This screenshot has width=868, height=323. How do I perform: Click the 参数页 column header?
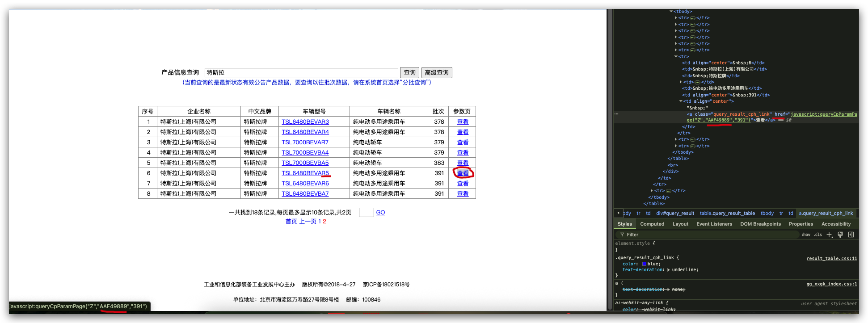(x=462, y=112)
